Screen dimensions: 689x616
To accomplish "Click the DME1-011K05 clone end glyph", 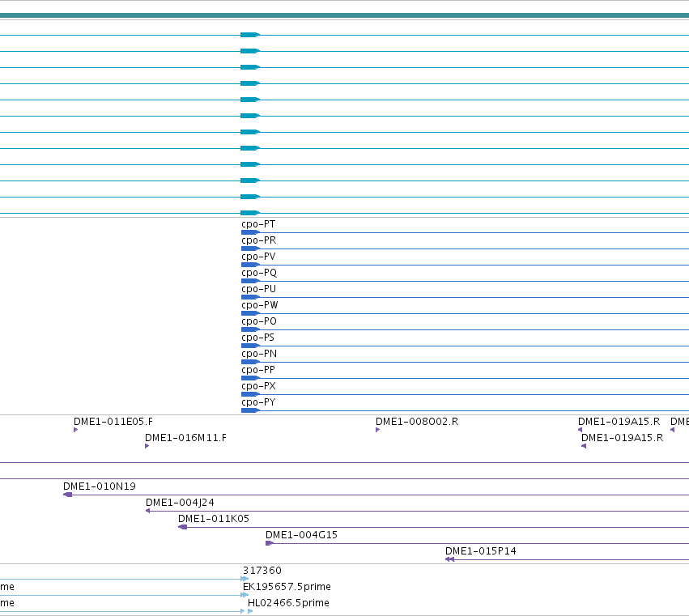I will pyautogui.click(x=183, y=527).
